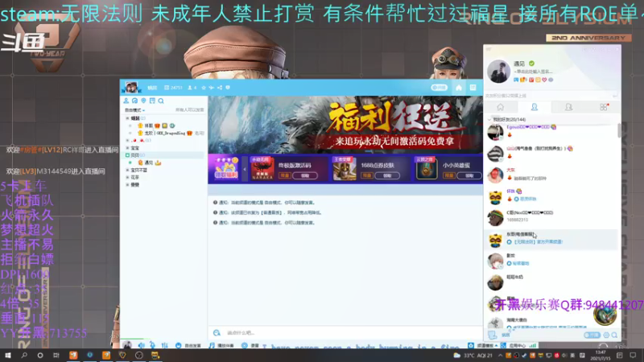Click the 领取 button for 终极版激活码
Screen dimensions: 644x362
tap(305, 175)
